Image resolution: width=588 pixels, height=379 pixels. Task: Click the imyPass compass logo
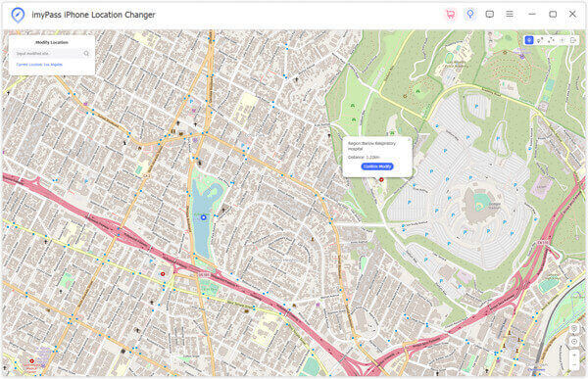(18, 15)
